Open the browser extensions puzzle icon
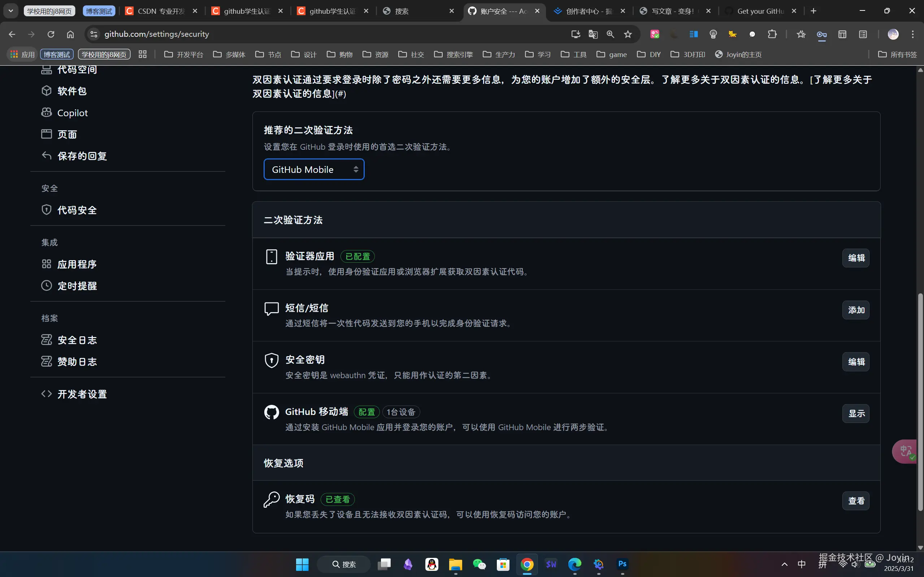 pos(772,34)
